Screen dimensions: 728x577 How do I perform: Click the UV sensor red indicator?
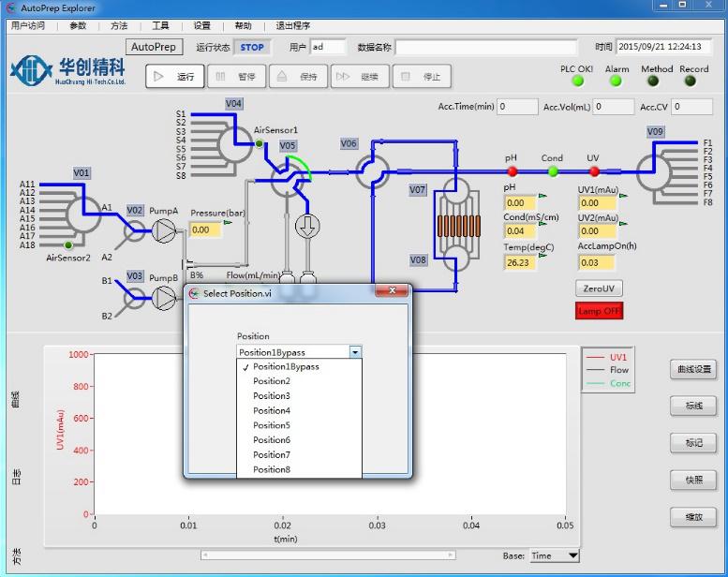tap(593, 171)
